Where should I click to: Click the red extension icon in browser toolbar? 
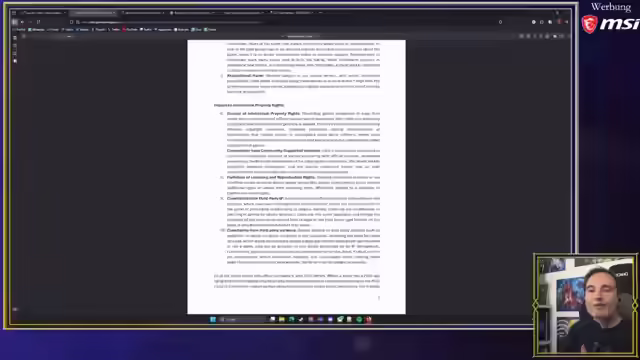559,22
